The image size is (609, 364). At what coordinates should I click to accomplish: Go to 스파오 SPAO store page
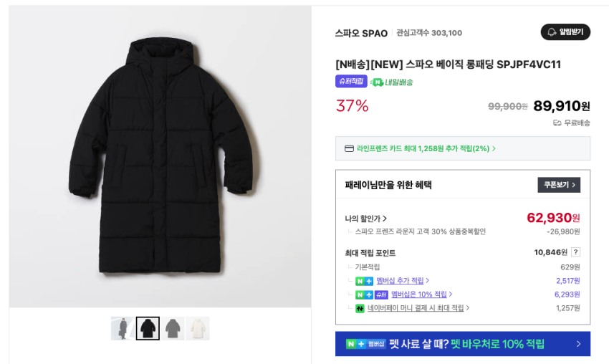click(x=361, y=33)
